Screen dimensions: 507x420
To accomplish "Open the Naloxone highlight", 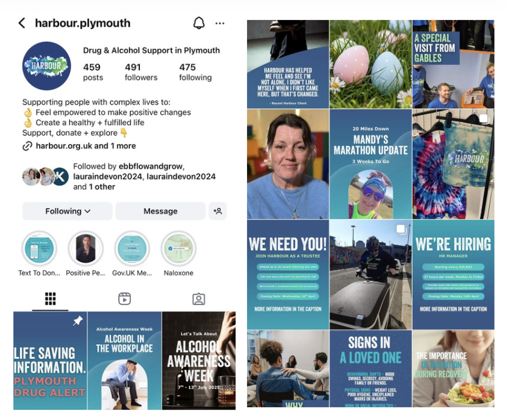I will (x=178, y=248).
